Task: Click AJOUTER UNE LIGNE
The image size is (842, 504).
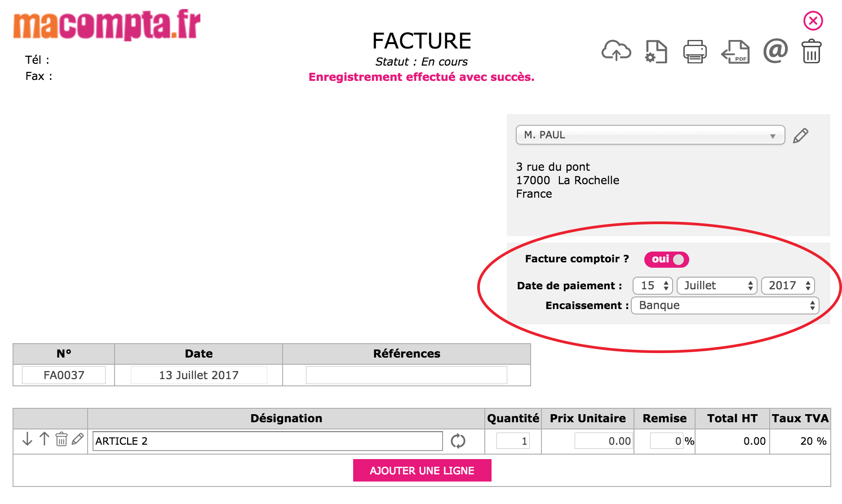Action: tap(421, 470)
